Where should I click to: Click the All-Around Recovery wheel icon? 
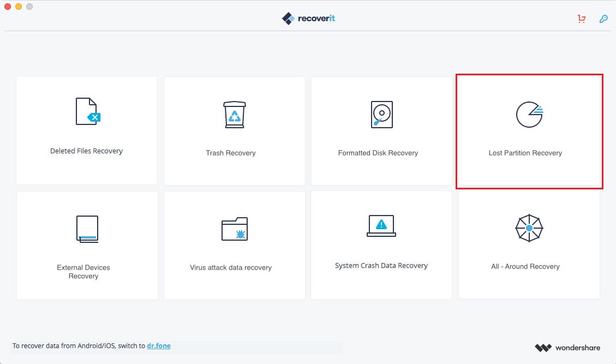[x=529, y=228]
